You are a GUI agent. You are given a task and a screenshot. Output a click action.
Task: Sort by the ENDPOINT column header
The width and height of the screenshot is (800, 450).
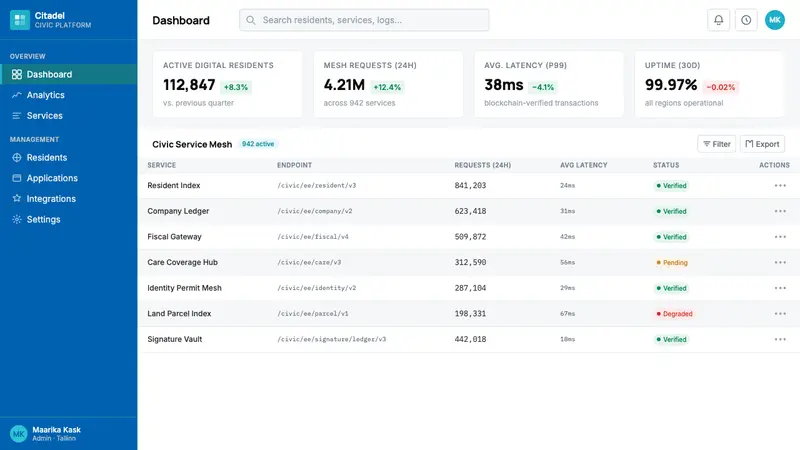[294, 165]
